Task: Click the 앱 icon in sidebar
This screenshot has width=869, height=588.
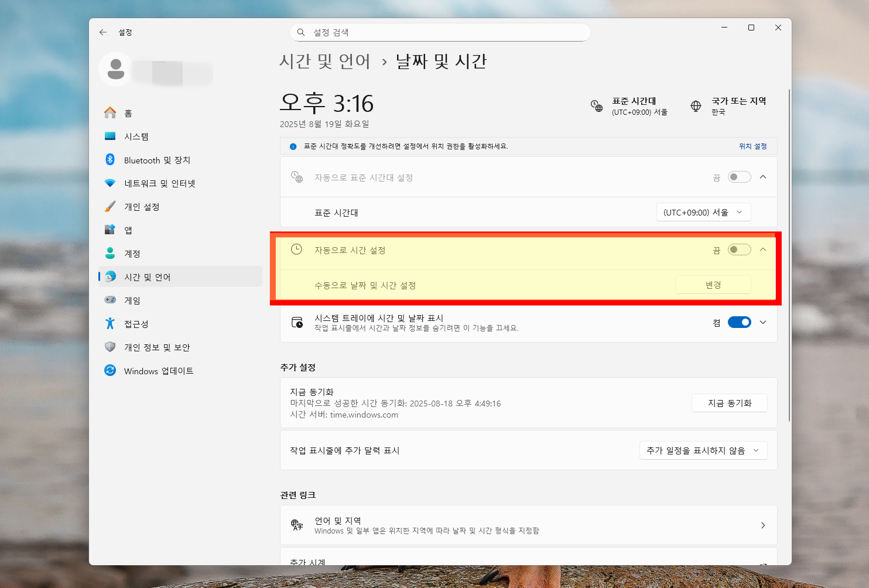Action: coord(110,230)
